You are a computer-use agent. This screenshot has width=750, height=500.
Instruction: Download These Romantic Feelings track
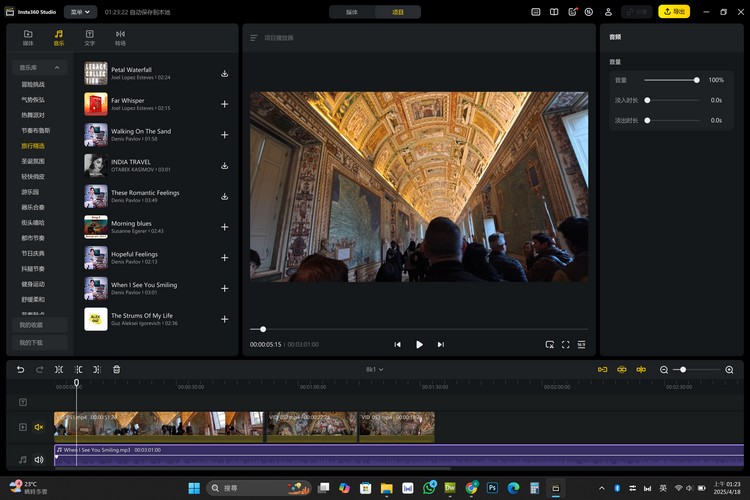tap(224, 196)
